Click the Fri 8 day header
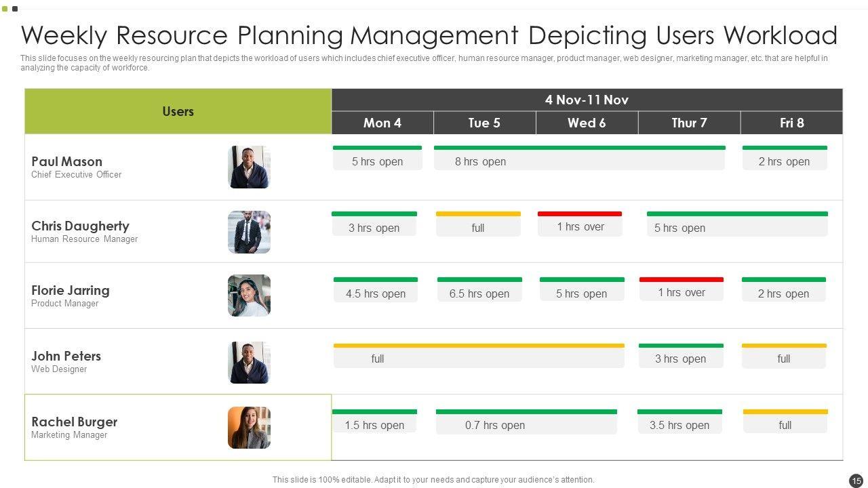Screen dimensions: 868x488 coord(791,123)
